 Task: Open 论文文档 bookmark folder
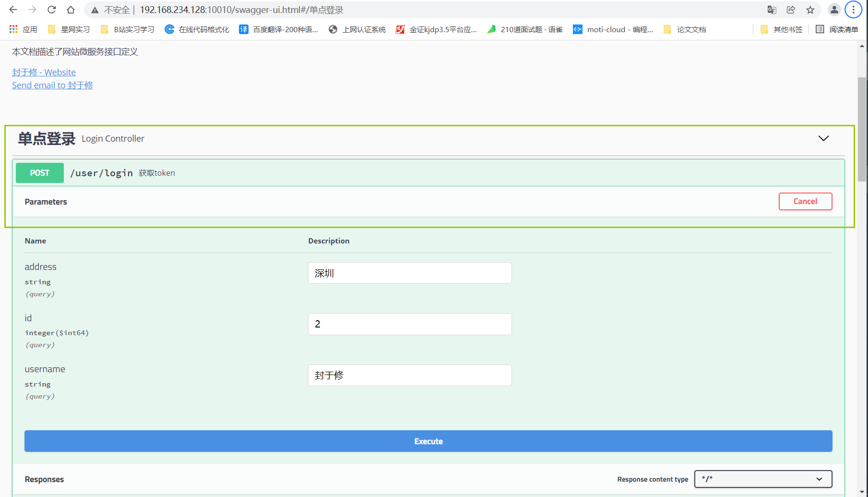[684, 29]
